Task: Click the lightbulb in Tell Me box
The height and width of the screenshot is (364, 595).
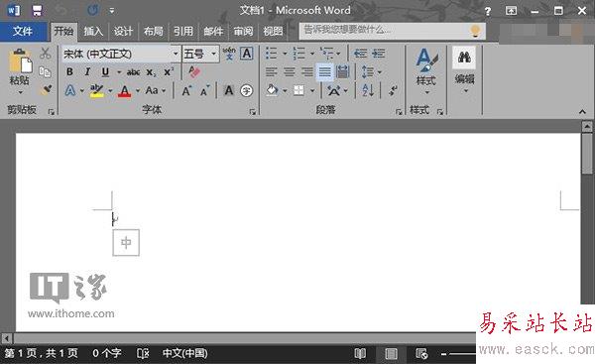Action: [x=475, y=31]
